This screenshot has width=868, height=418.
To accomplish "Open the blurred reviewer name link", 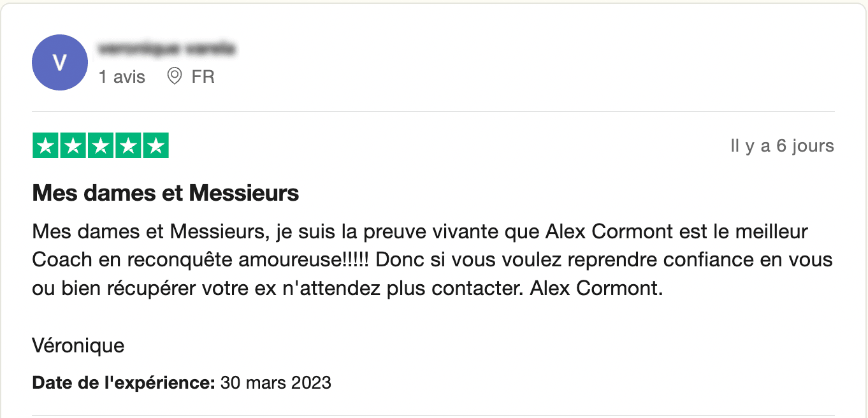I will (167, 48).
